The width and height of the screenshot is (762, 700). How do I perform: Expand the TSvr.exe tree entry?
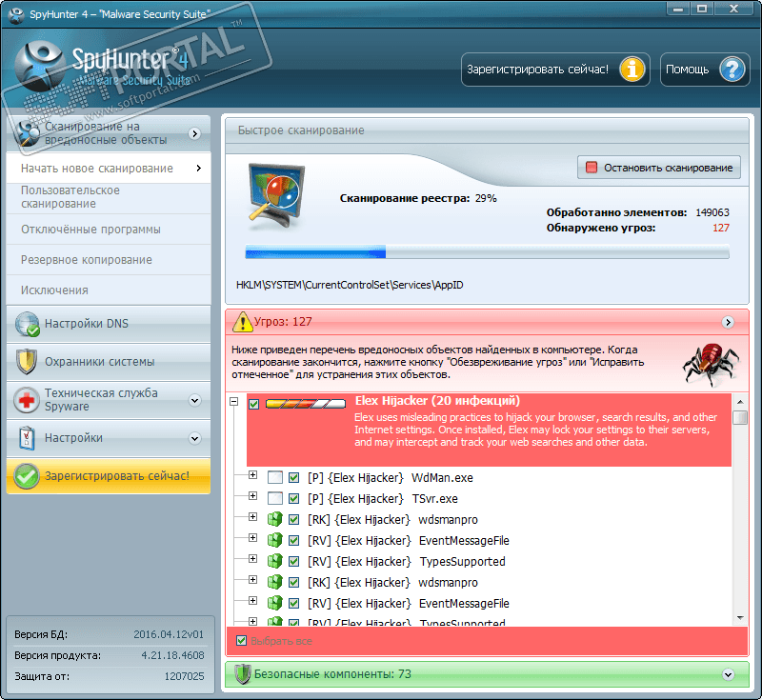coord(252,495)
